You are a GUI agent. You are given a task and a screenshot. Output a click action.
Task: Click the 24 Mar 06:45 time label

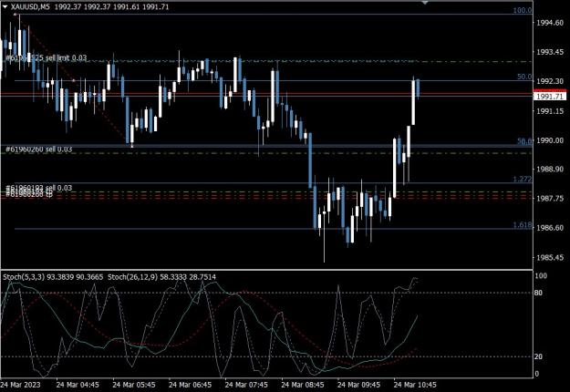click(x=190, y=385)
